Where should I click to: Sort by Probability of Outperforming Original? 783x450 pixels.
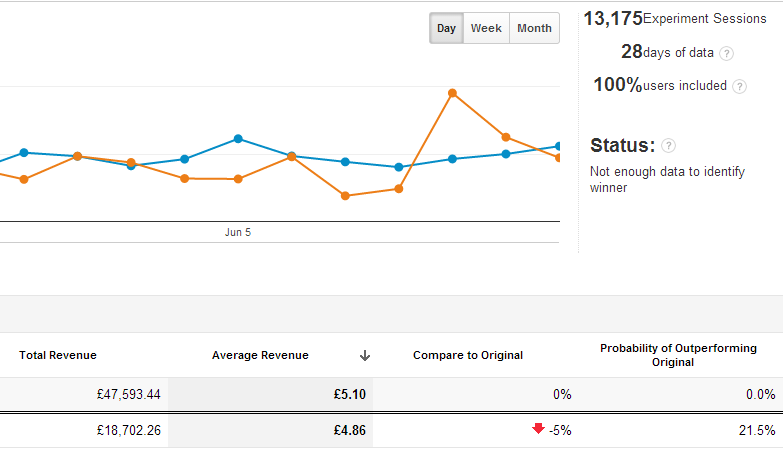678,355
